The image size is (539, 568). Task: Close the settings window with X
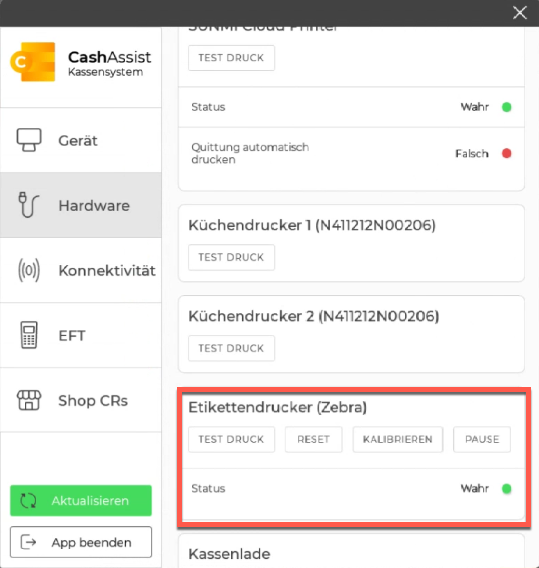(520, 13)
